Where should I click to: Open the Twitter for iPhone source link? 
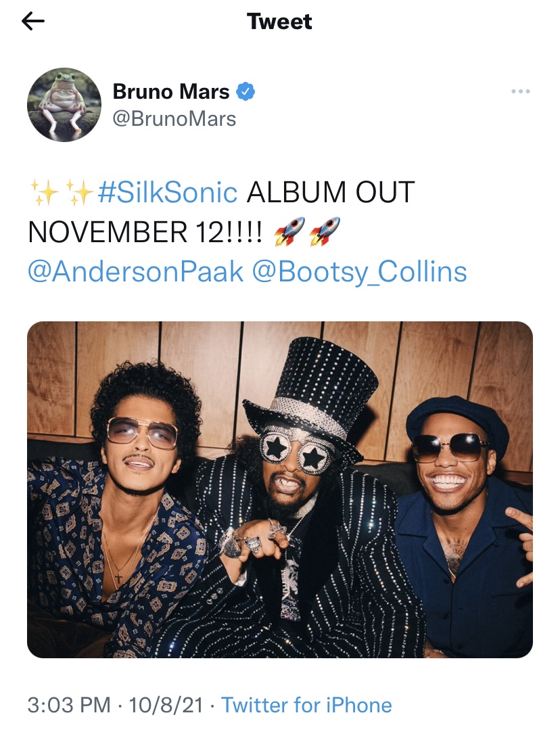pos(306,705)
